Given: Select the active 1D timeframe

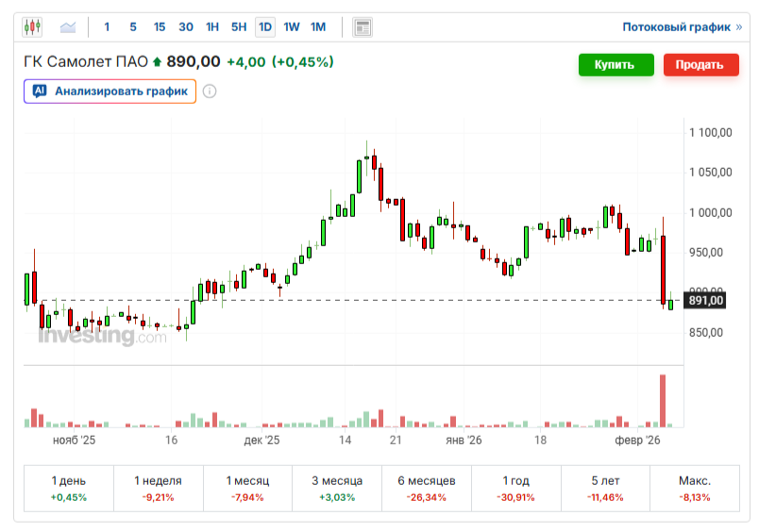Looking at the screenshot, I should coord(265,27).
